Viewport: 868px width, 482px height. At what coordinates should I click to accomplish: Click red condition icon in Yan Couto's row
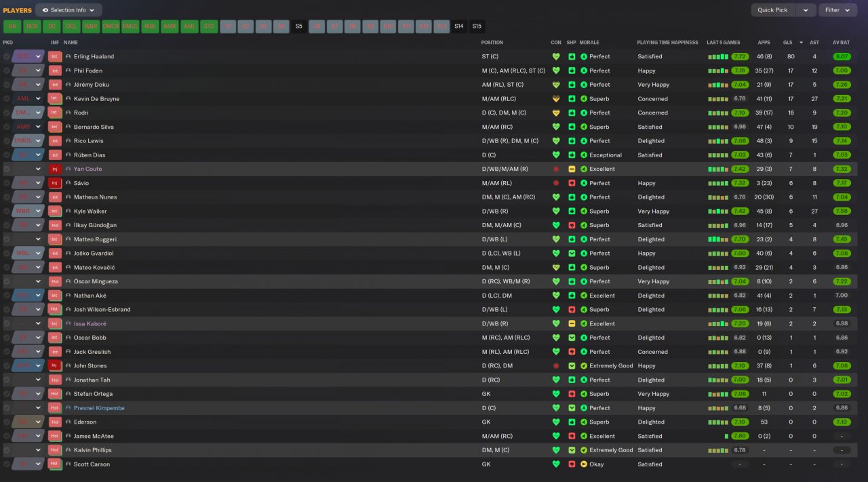(556, 169)
